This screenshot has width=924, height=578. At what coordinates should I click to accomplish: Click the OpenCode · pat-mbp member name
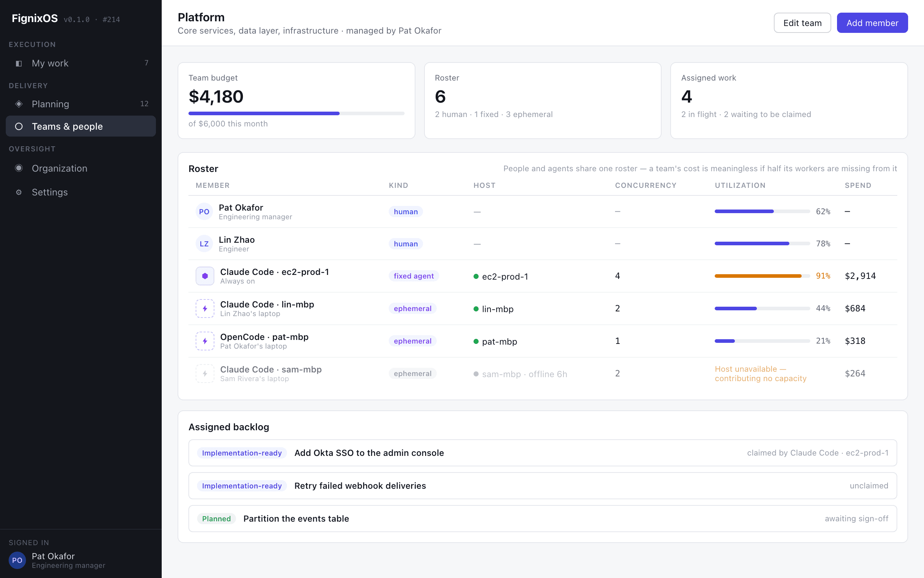point(264,337)
